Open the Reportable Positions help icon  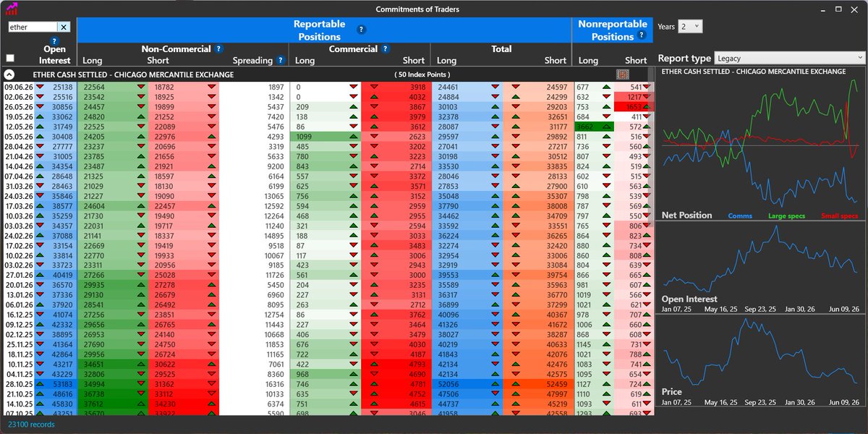[x=362, y=30]
